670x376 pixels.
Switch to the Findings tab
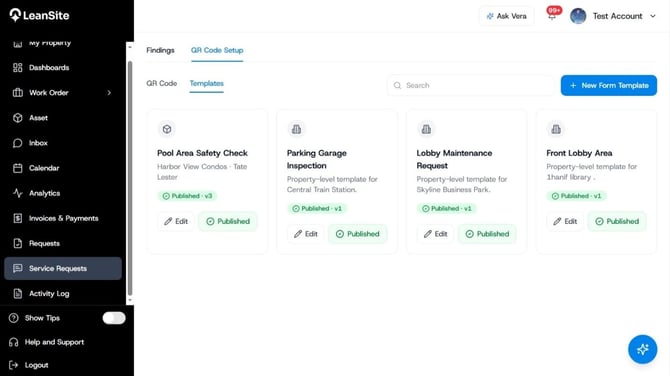coord(160,50)
